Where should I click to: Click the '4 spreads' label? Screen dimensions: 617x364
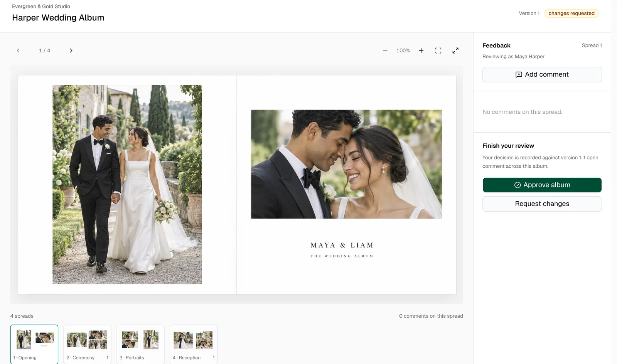(x=22, y=316)
